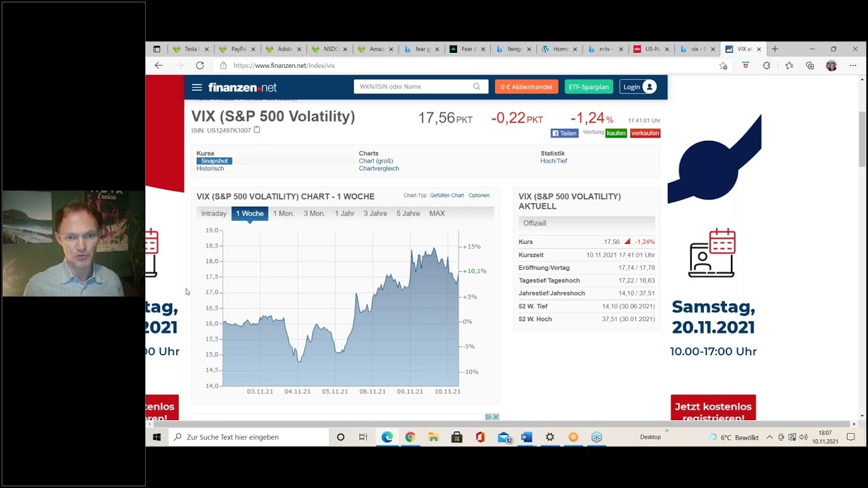Reload the page with the refresh icon
The height and width of the screenshot is (488, 868).
pyautogui.click(x=200, y=66)
